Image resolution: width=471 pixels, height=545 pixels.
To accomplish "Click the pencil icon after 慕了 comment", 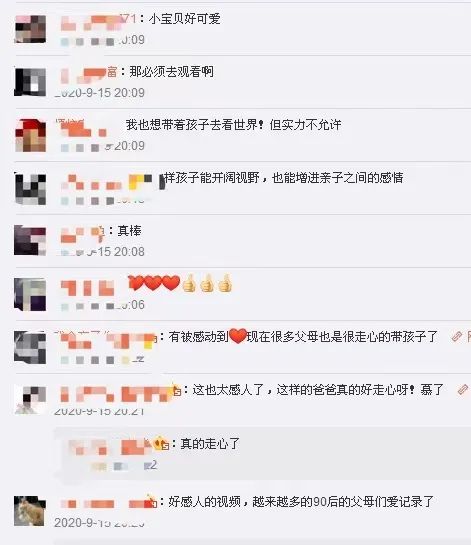I will [463, 390].
